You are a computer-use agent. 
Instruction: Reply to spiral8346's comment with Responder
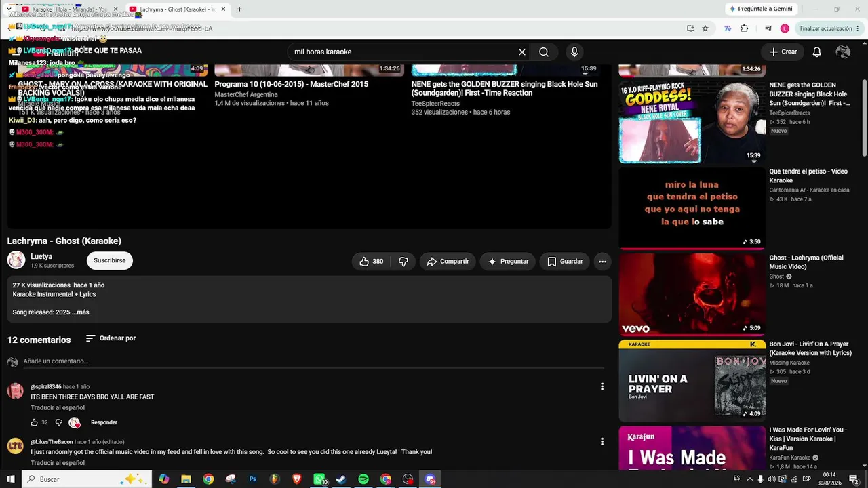coord(104,422)
